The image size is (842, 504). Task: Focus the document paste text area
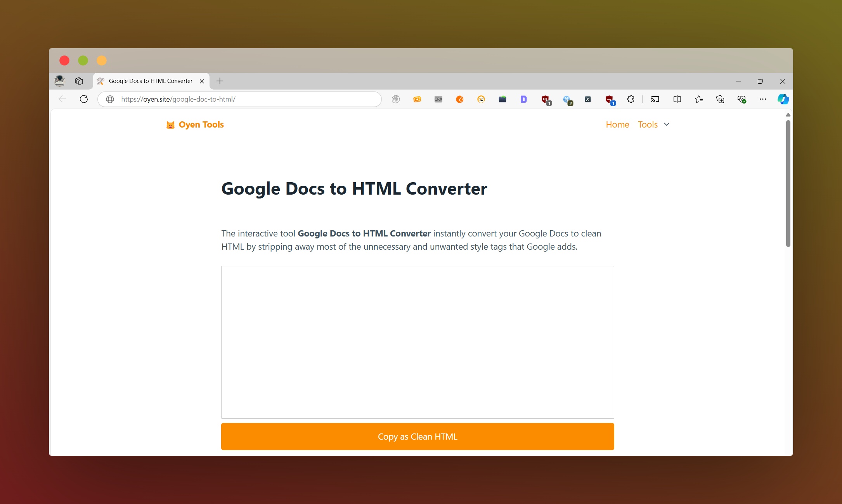tap(418, 342)
